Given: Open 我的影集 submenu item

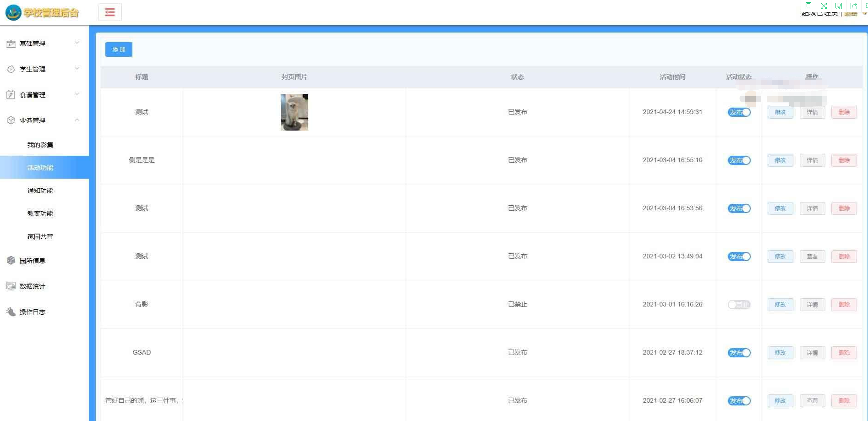Looking at the screenshot, I should [x=40, y=145].
